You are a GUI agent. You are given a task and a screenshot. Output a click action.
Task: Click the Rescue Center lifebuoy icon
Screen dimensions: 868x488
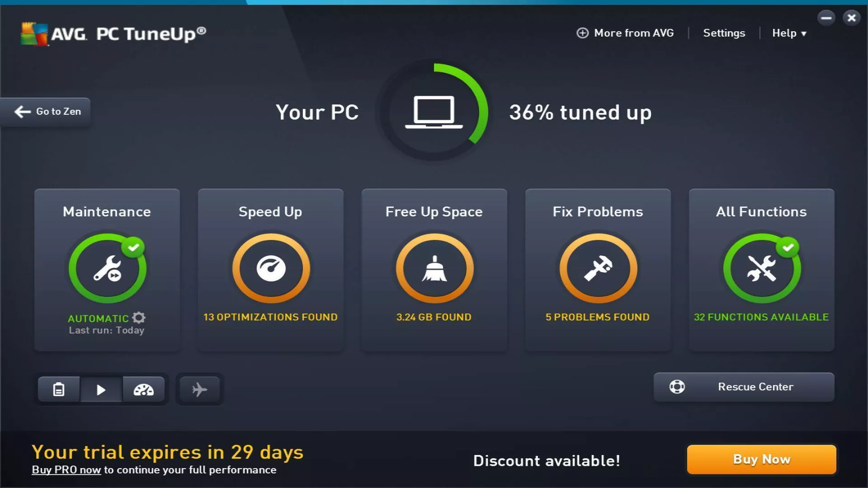point(677,387)
